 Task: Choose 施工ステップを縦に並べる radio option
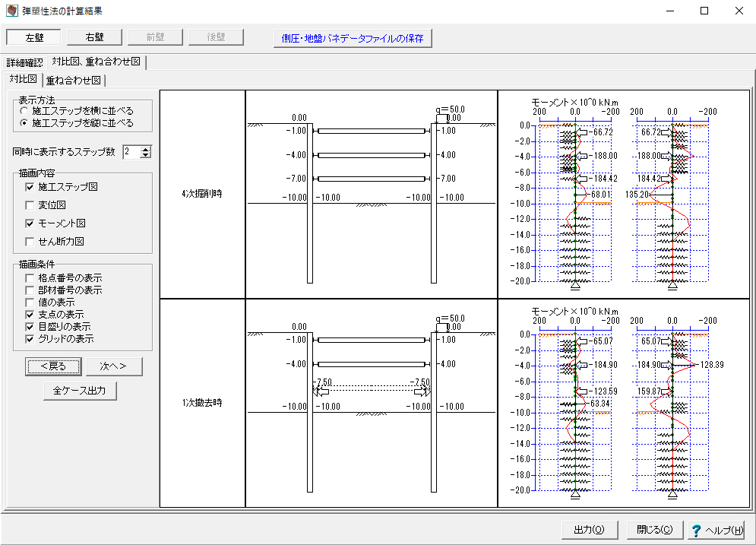[x=24, y=123]
